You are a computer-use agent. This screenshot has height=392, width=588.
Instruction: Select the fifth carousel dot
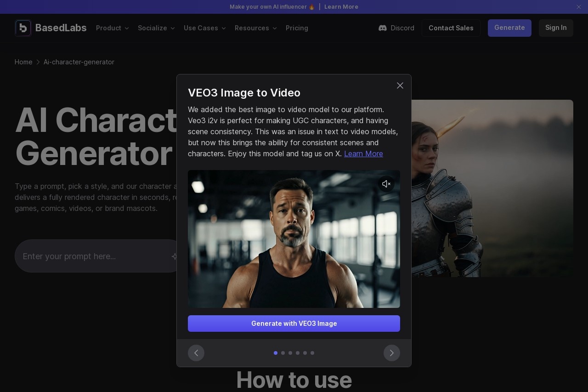305,353
